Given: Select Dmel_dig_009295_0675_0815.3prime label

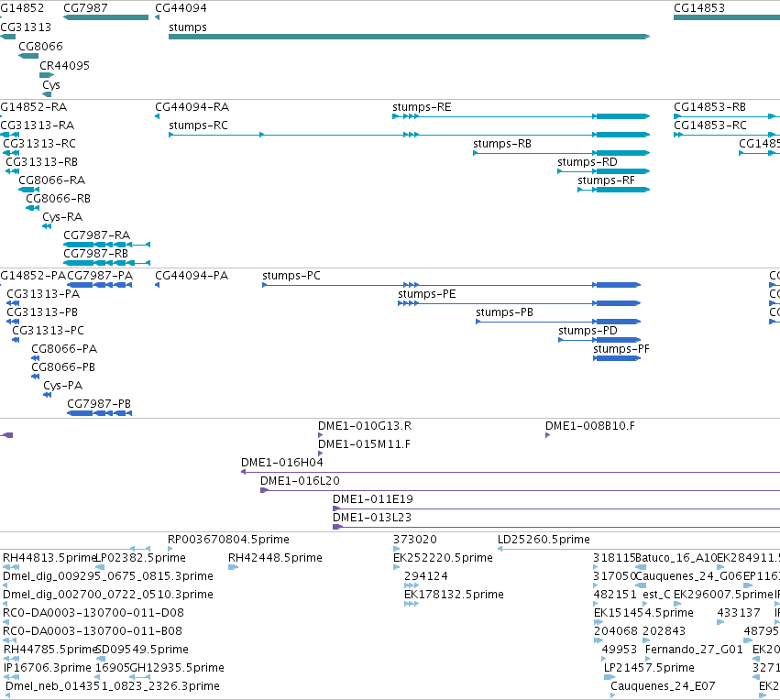Looking at the screenshot, I should click(108, 576).
